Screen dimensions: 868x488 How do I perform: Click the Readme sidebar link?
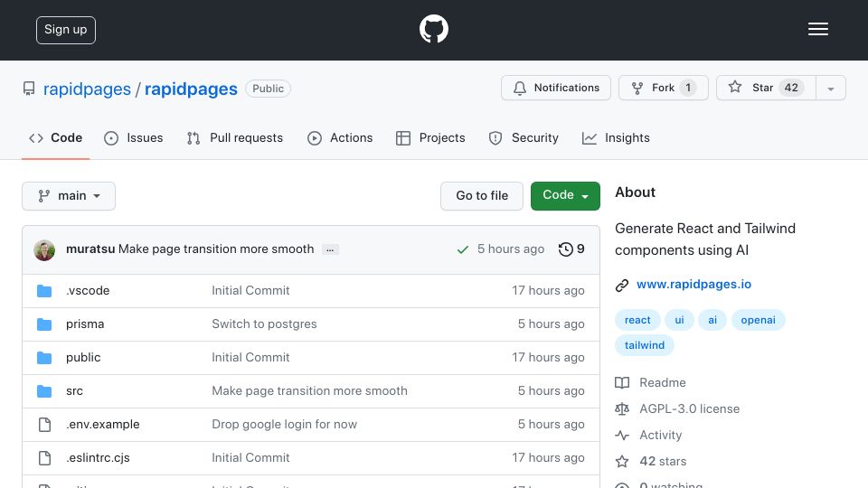pyautogui.click(x=662, y=383)
